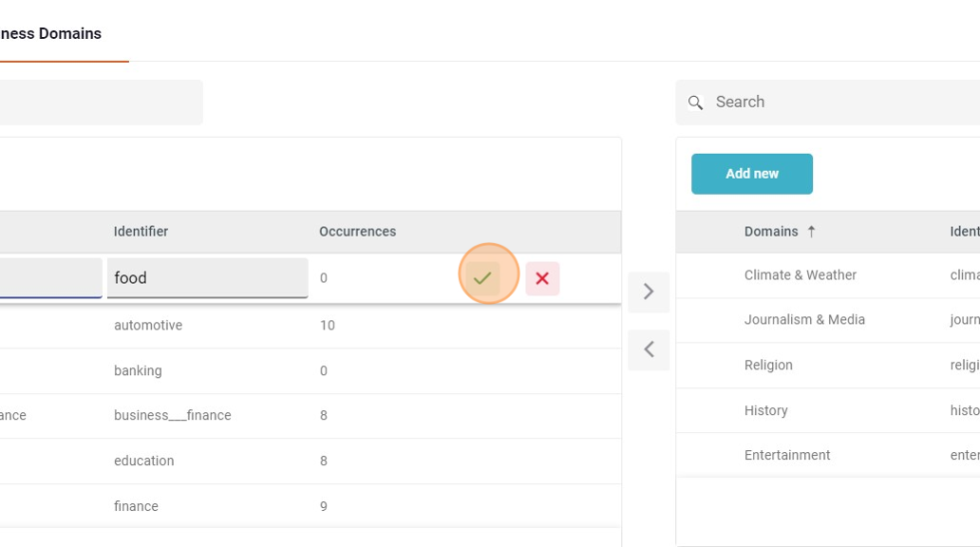The width and height of the screenshot is (980, 547).
Task: Select the Entertainment domain row
Action: point(787,455)
